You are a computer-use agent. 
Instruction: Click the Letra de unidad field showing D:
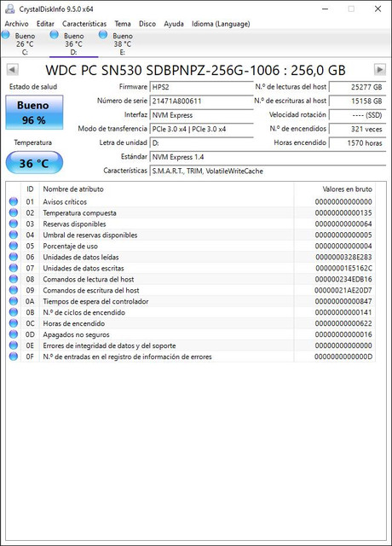pos(201,142)
